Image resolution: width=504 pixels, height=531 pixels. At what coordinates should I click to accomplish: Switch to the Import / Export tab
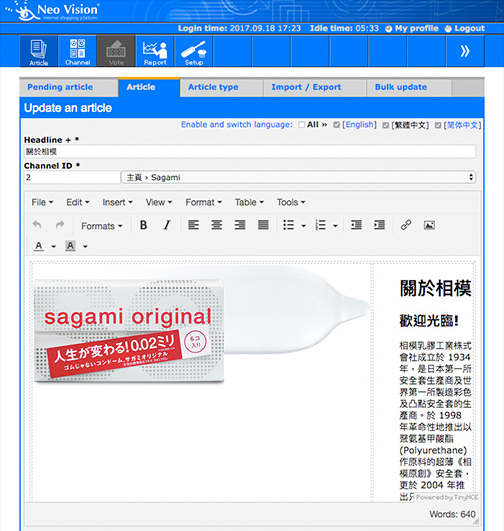315,87
